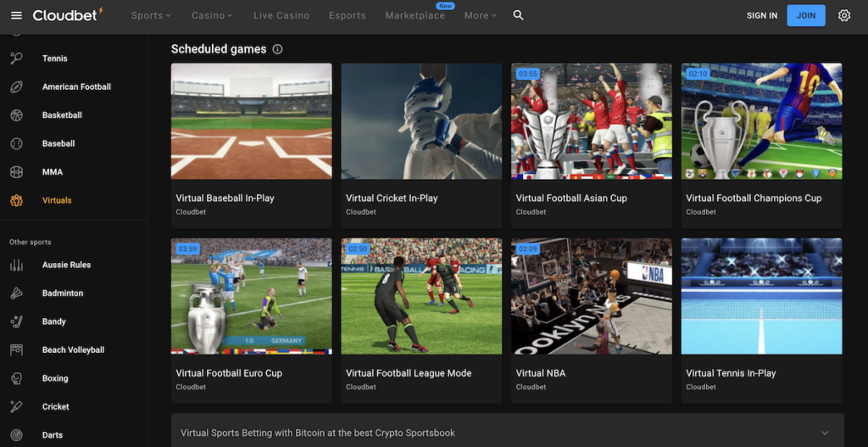Select Tennis in the sidebar
868x447 pixels.
coord(55,59)
